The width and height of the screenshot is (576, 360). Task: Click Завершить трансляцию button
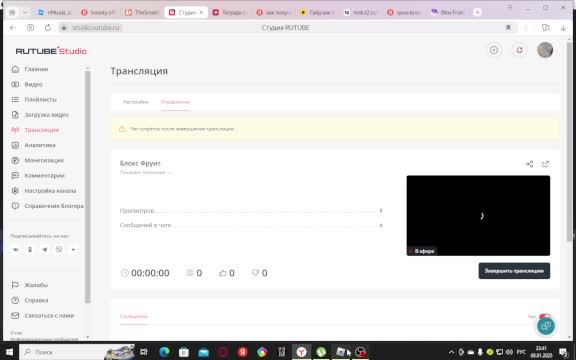click(514, 271)
